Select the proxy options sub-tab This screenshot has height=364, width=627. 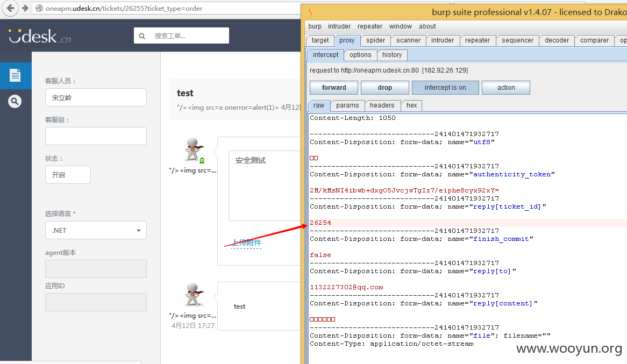click(360, 55)
